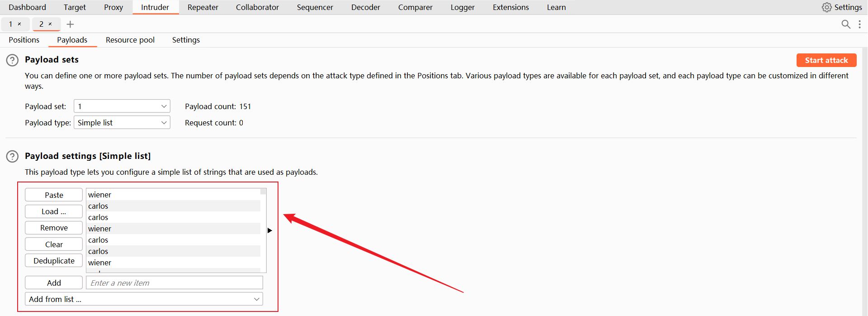Select the first wiener payload entry
The image size is (868, 316).
[100, 195]
